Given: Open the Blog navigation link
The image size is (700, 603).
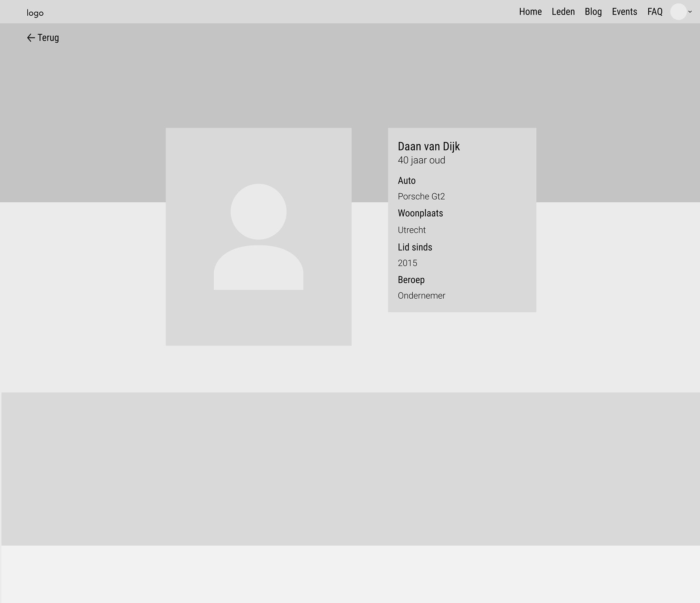Looking at the screenshot, I should (593, 12).
